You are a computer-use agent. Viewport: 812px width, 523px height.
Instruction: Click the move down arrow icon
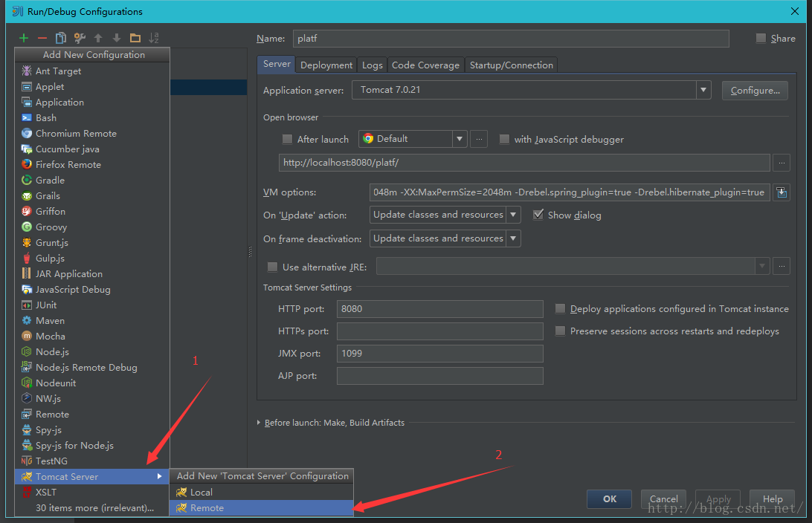tap(117, 38)
